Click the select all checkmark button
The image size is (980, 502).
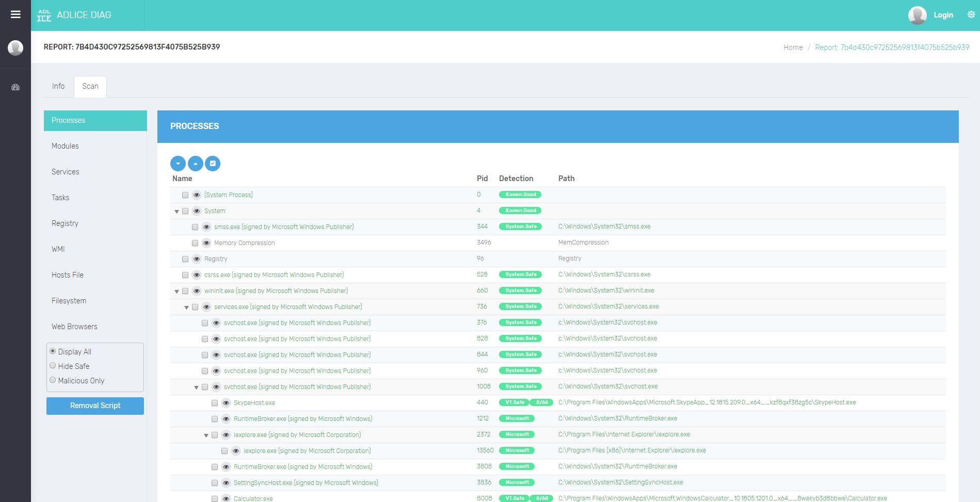(x=213, y=164)
